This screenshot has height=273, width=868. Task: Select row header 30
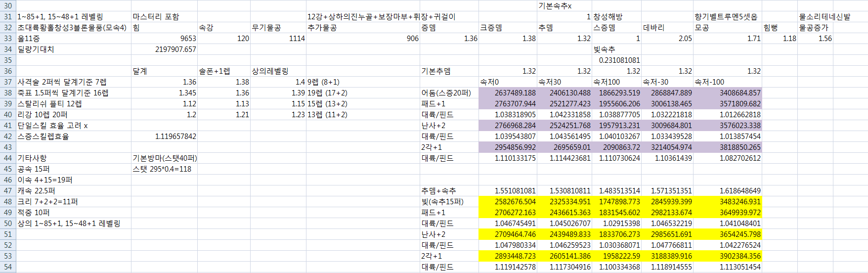(x=8, y=6)
